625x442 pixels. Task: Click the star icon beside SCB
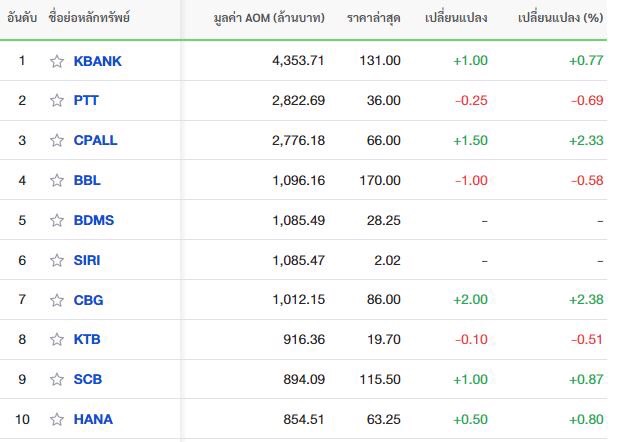click(57, 379)
